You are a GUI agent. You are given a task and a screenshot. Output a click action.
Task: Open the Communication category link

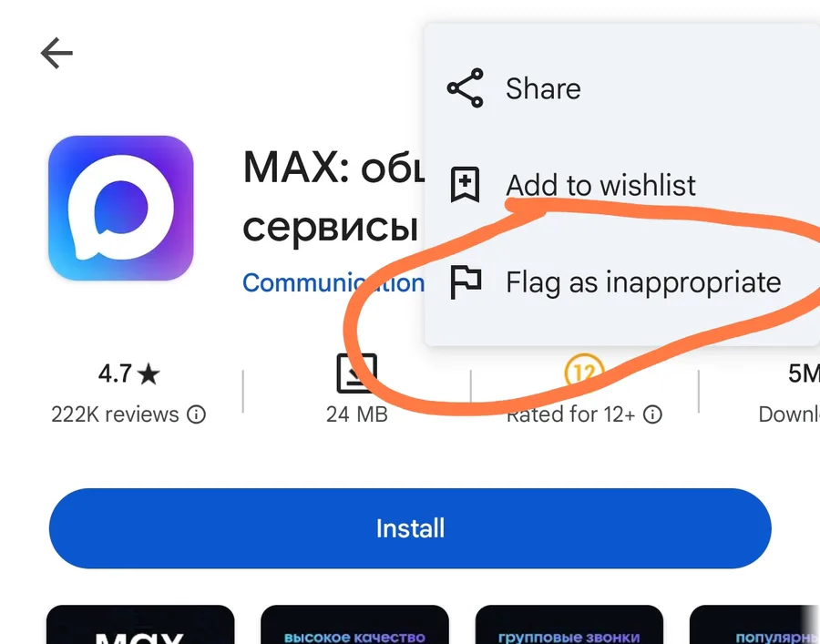pyautogui.click(x=333, y=282)
